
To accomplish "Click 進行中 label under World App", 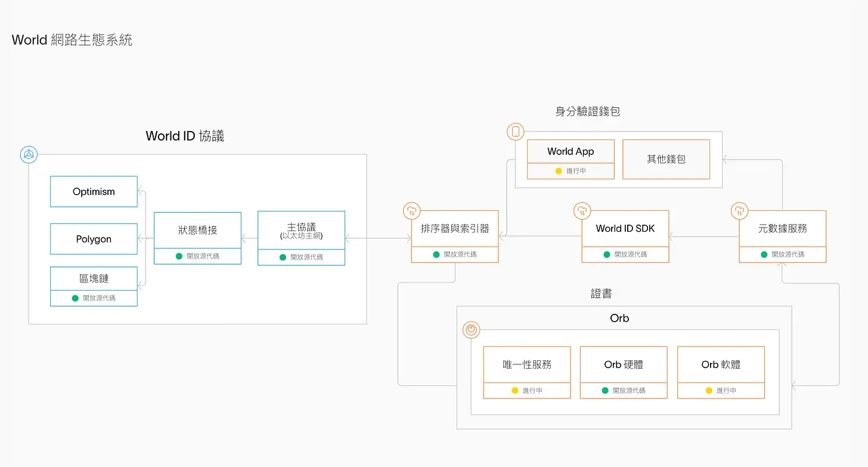I will tap(576, 171).
